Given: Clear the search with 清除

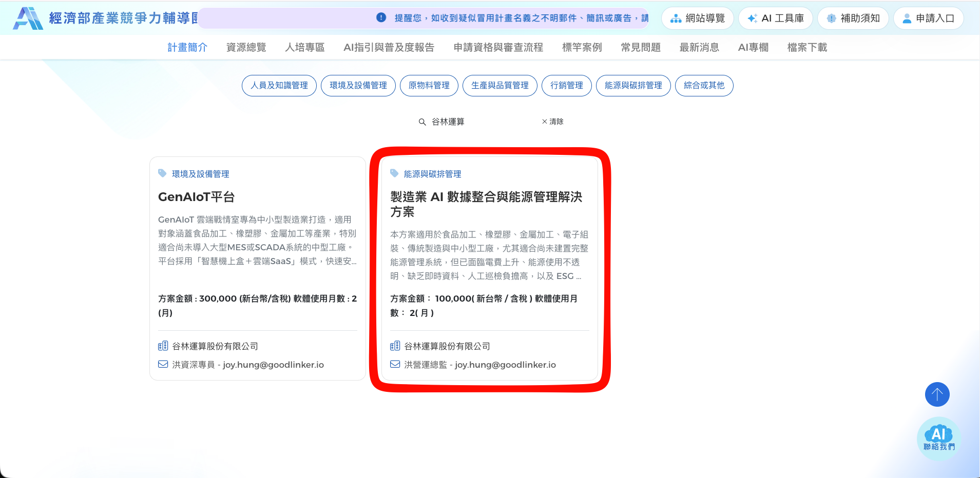Looking at the screenshot, I should click(x=553, y=122).
